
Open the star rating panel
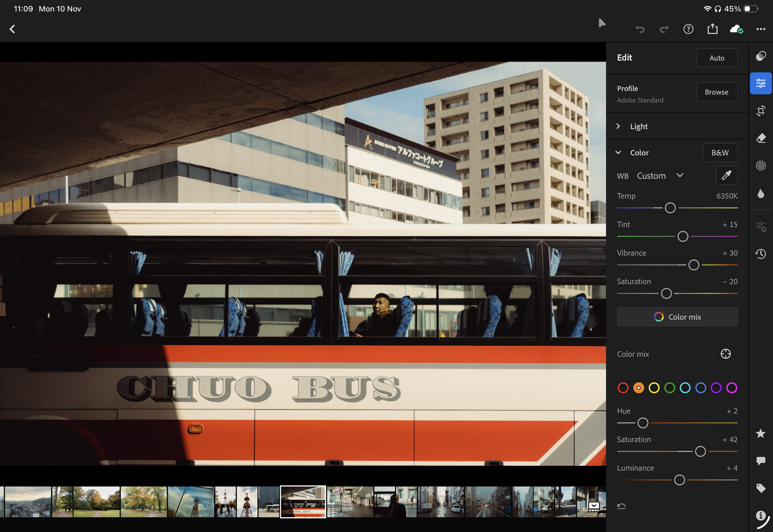tap(760, 433)
